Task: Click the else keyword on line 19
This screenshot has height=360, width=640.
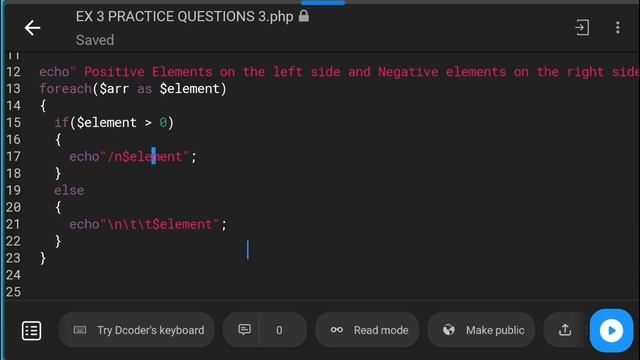Action: click(x=69, y=190)
